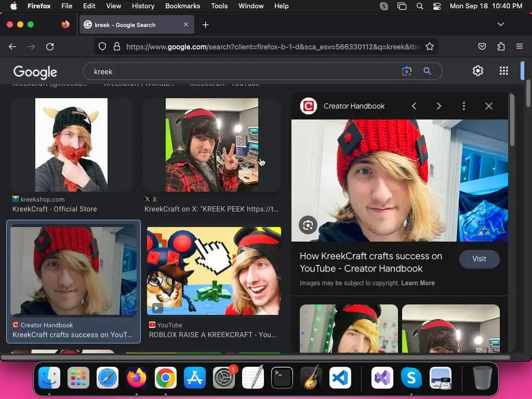The width and height of the screenshot is (532, 399).
Task: Open Launchpad from the dock
Action: pos(78,378)
